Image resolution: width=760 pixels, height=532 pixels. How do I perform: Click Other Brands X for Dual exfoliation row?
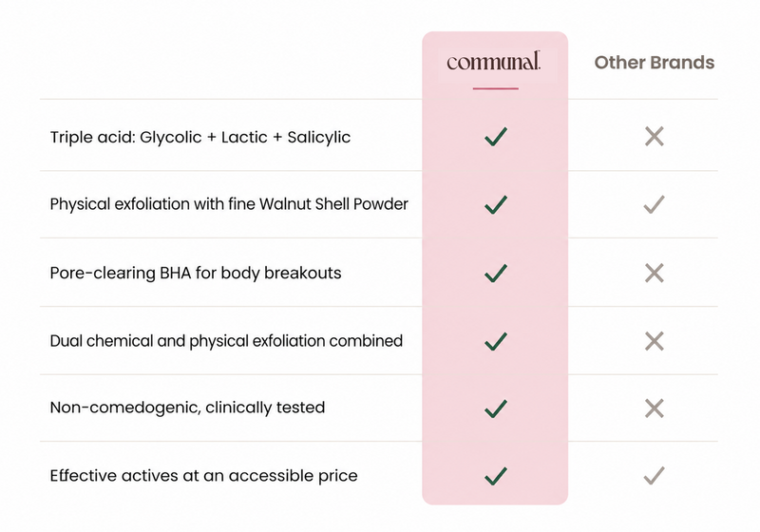click(x=655, y=341)
